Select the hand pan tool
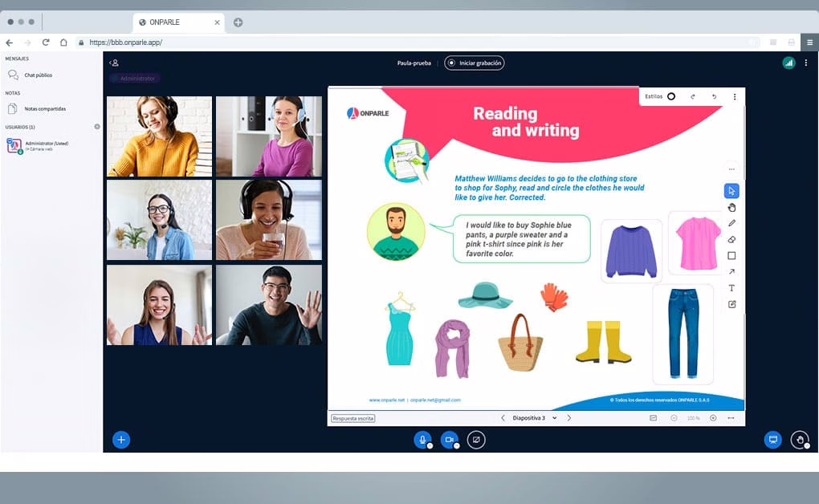The height and width of the screenshot is (504, 819). click(732, 208)
